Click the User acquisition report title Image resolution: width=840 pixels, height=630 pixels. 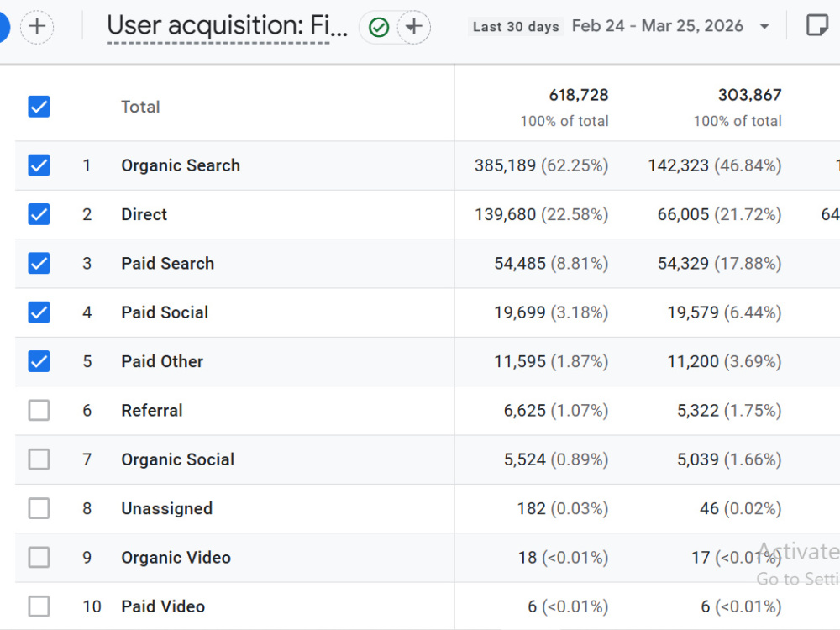(x=227, y=26)
